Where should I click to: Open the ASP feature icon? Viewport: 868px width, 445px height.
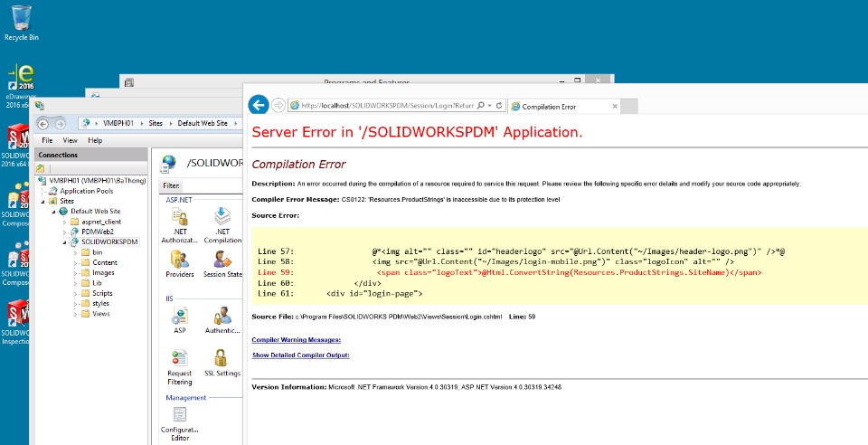179,320
